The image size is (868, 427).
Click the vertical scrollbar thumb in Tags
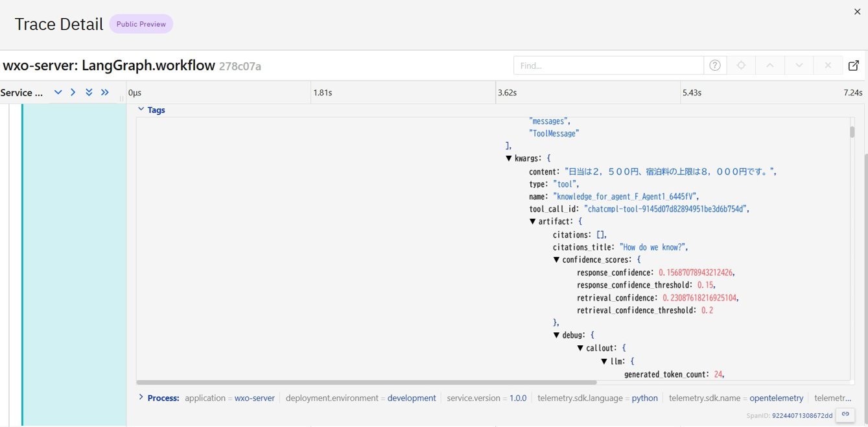pos(852,132)
